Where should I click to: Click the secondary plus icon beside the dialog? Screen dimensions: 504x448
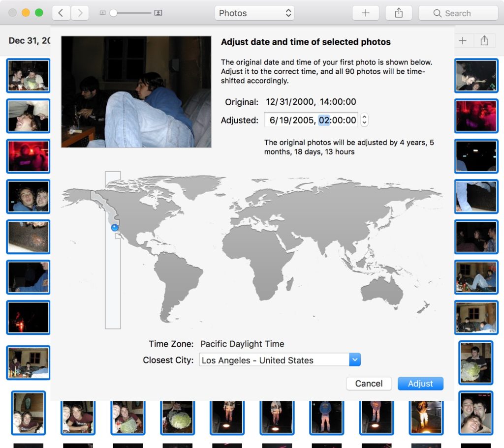[462, 41]
